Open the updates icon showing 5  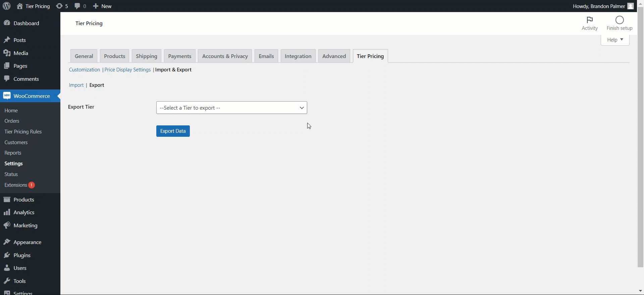[x=59, y=6]
